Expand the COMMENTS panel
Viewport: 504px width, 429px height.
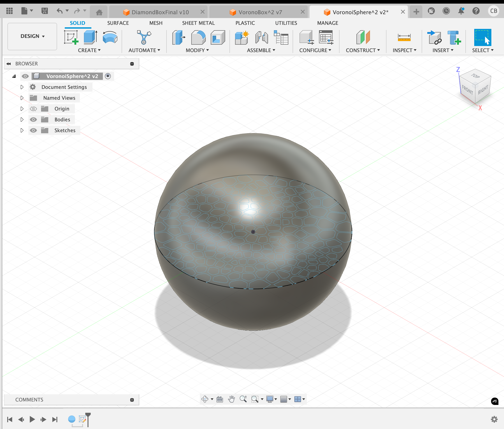(132, 400)
